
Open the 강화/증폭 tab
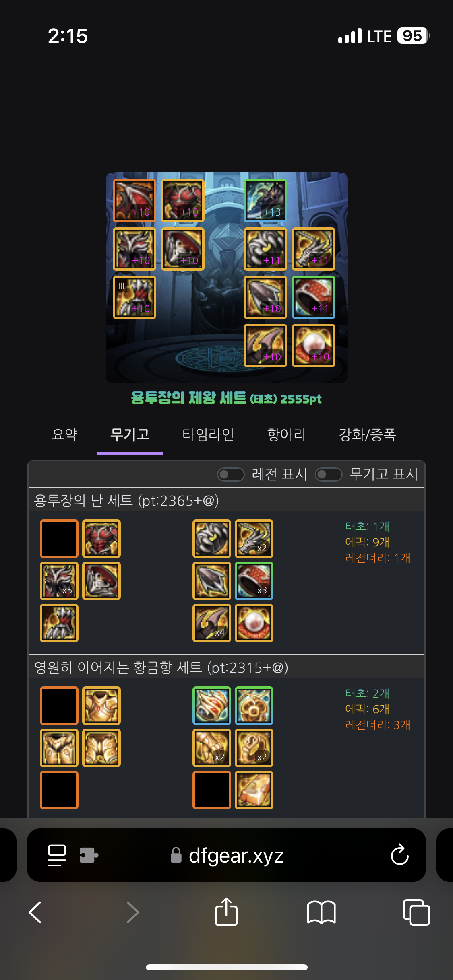tap(367, 434)
